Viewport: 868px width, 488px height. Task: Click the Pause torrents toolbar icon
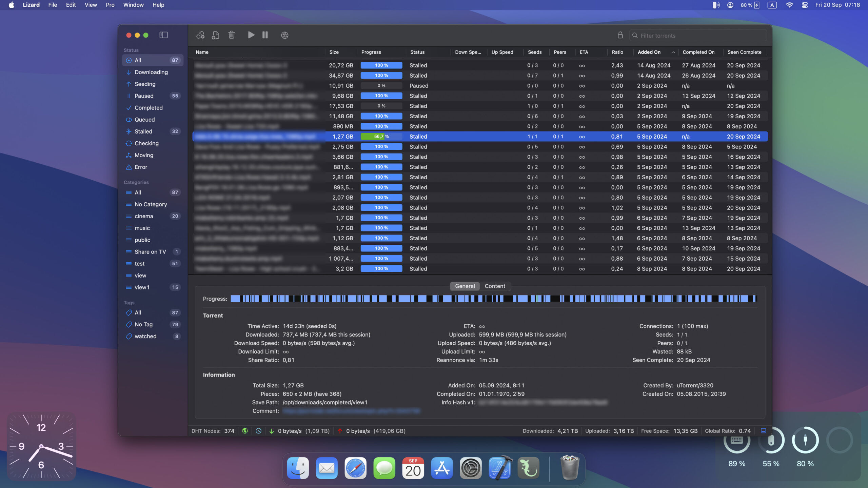point(265,35)
